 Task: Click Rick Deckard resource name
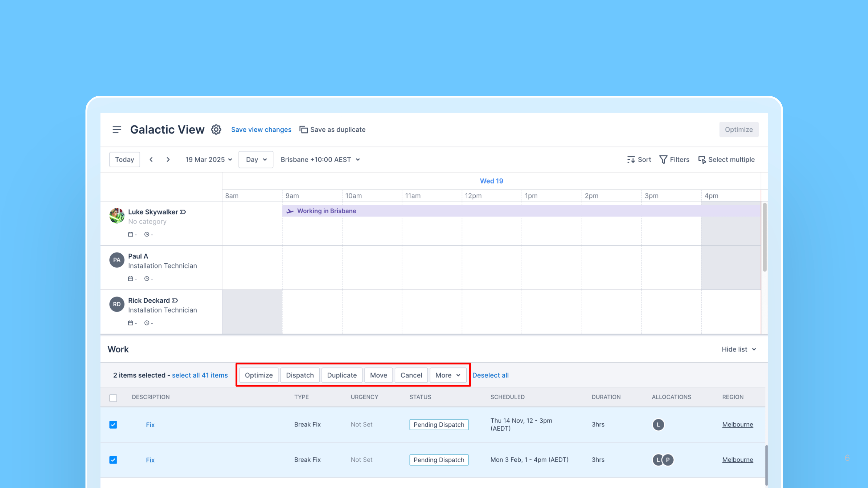point(149,300)
